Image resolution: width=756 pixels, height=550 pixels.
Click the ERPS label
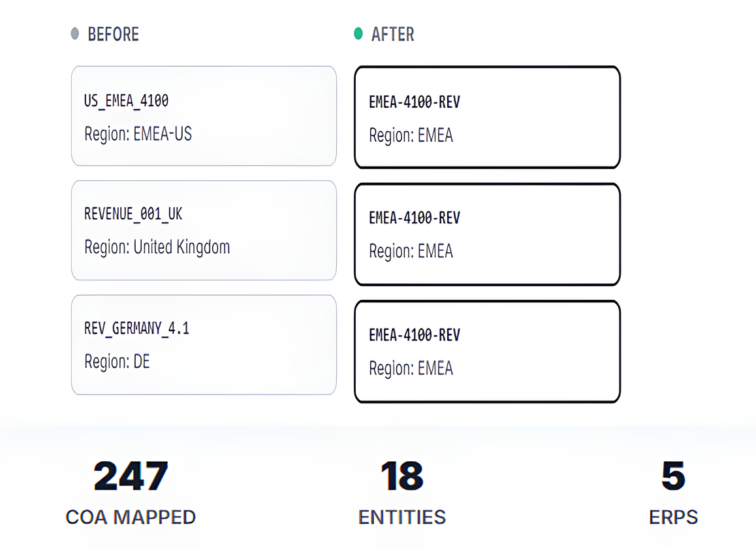[x=673, y=517]
